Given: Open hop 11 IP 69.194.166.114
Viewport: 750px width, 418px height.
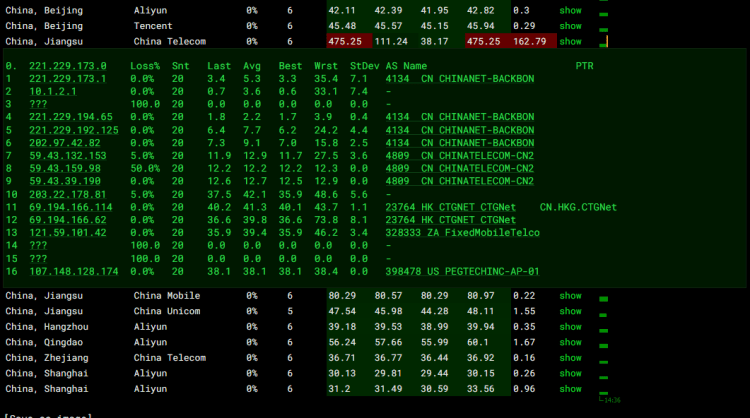Looking at the screenshot, I should 71,207.
